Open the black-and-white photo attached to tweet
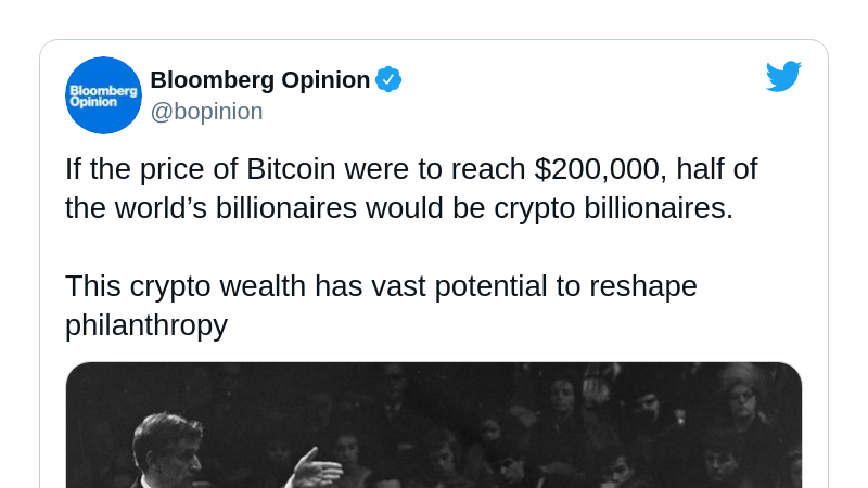 (x=434, y=425)
